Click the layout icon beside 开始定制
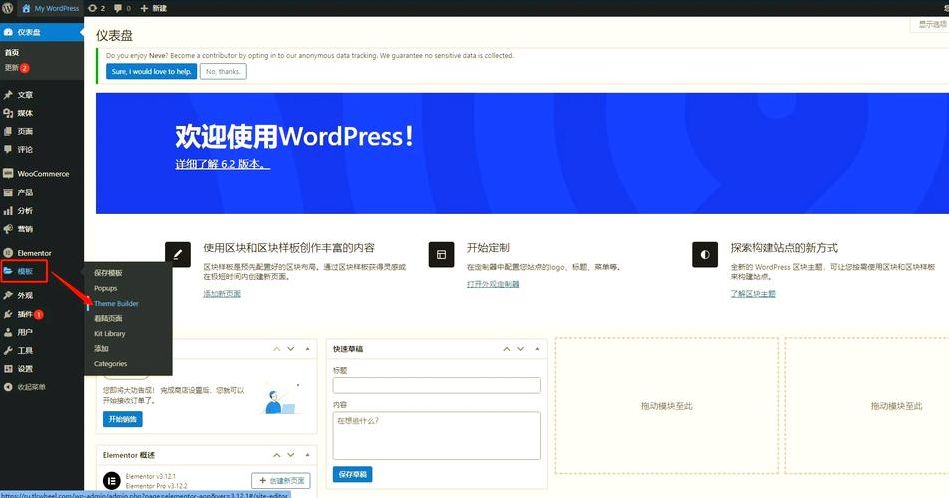The width and height of the screenshot is (949, 498). tap(441, 255)
